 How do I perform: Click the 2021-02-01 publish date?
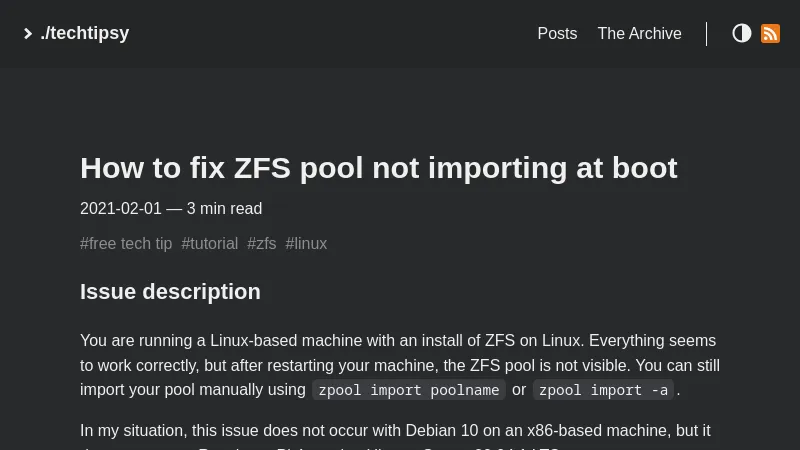point(121,208)
